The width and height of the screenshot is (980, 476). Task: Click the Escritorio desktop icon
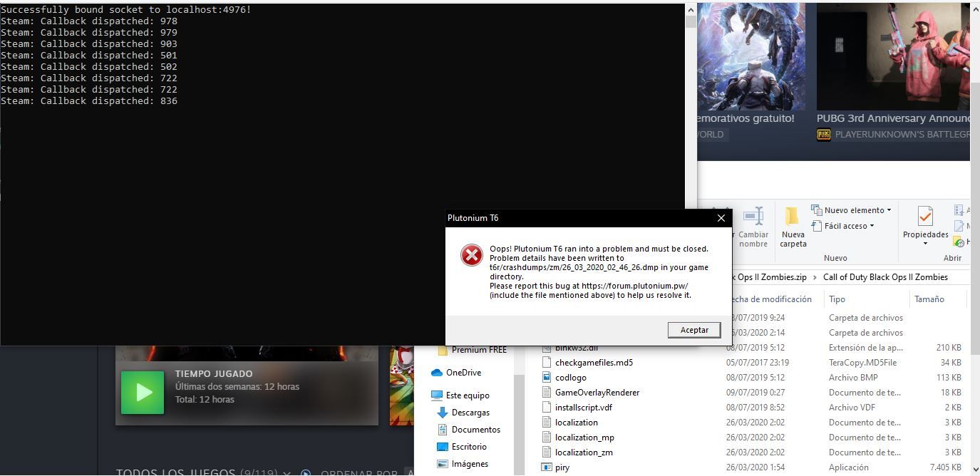click(442, 447)
